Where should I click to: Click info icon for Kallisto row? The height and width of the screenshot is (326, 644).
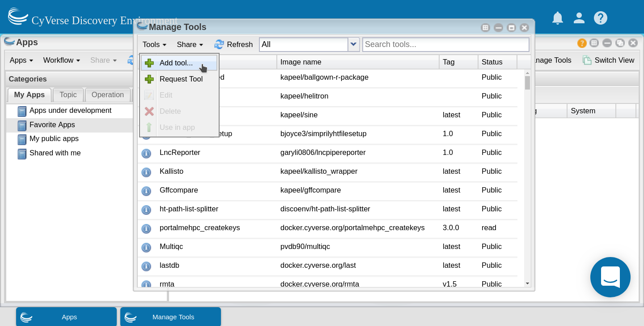coord(146,172)
